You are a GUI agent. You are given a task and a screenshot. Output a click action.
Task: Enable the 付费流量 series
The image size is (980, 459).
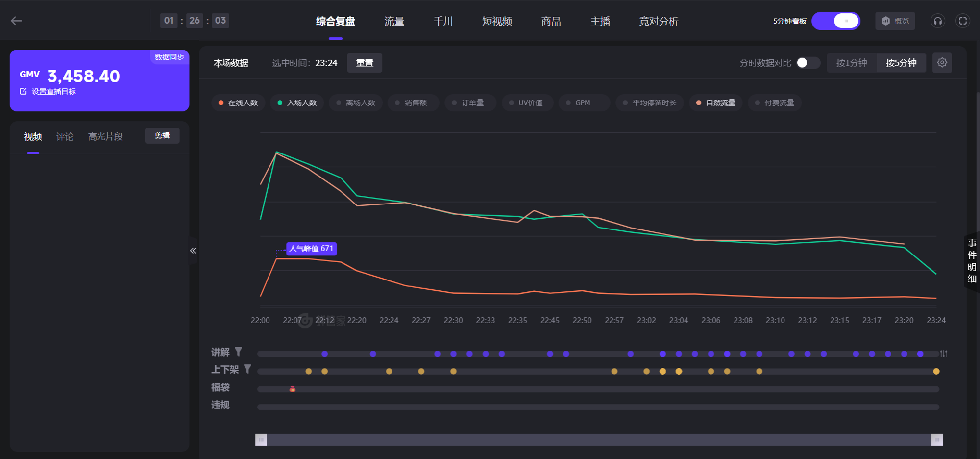775,103
